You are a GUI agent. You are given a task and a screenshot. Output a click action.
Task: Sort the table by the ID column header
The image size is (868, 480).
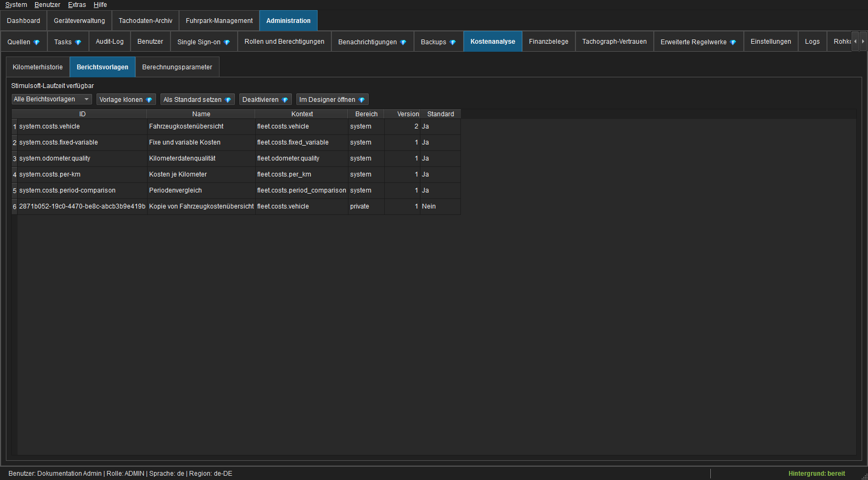tap(83, 114)
